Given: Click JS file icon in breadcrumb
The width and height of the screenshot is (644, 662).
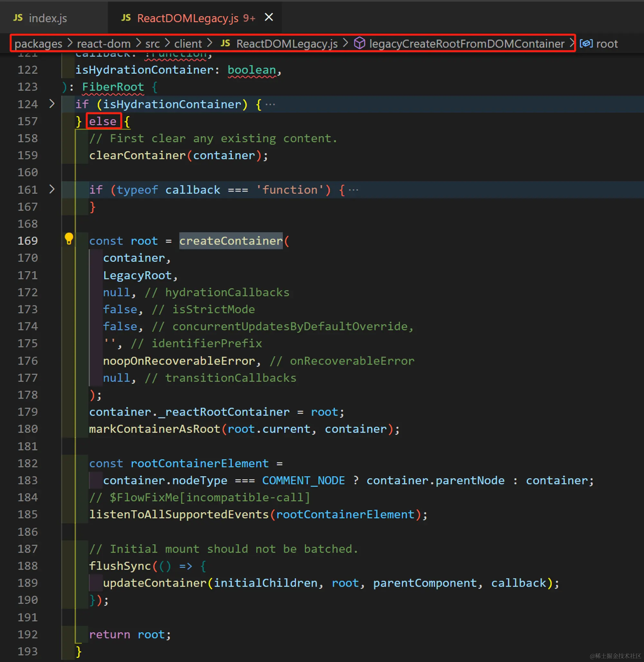Looking at the screenshot, I should (x=225, y=43).
